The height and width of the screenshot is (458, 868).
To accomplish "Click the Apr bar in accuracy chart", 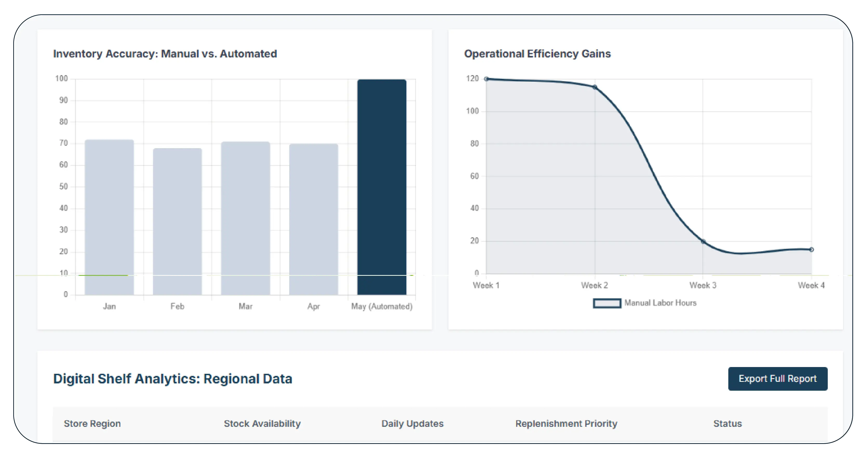I will click(313, 219).
